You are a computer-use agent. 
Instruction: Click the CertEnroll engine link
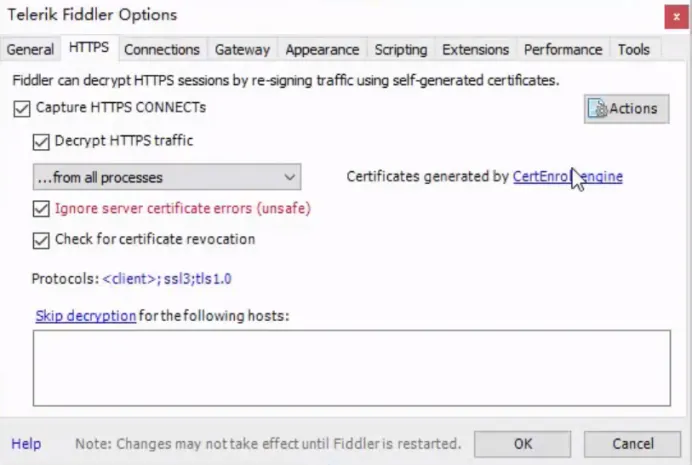coord(567,177)
